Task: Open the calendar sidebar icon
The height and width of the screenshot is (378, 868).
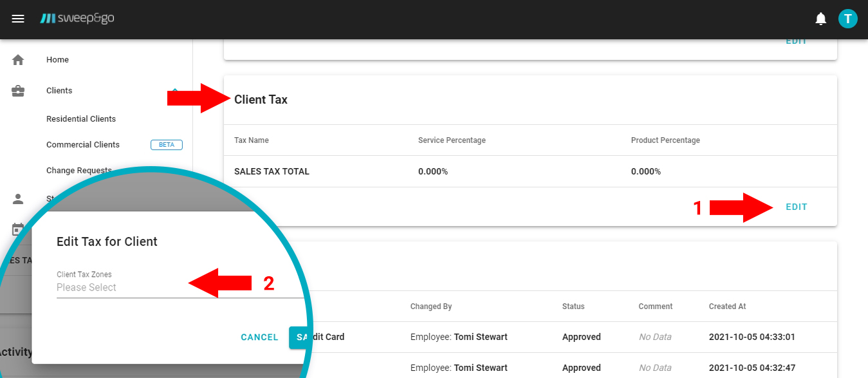Action: pos(17,229)
